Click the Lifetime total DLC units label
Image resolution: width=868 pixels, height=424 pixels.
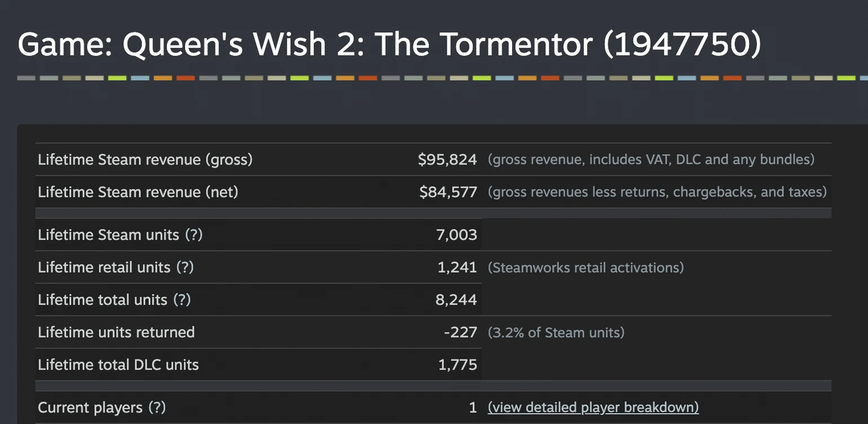pyautogui.click(x=118, y=365)
